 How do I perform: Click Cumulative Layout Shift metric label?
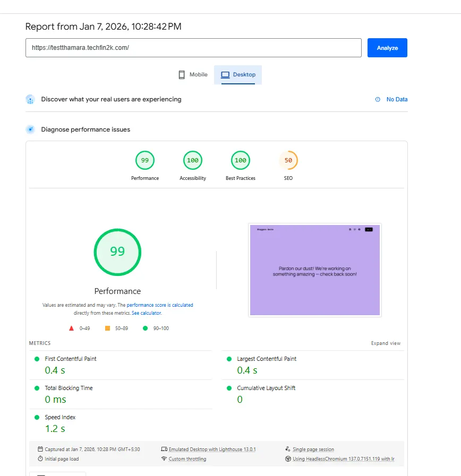pos(266,388)
